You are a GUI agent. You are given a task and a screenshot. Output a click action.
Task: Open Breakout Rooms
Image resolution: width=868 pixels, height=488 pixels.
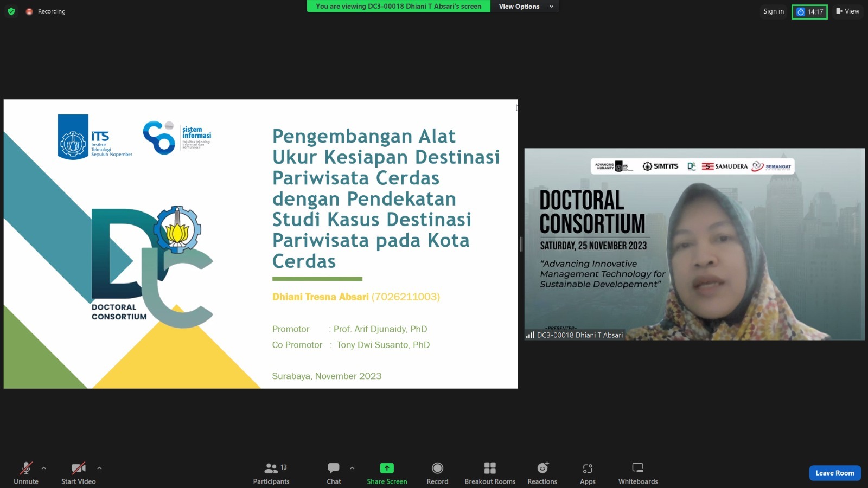click(489, 472)
